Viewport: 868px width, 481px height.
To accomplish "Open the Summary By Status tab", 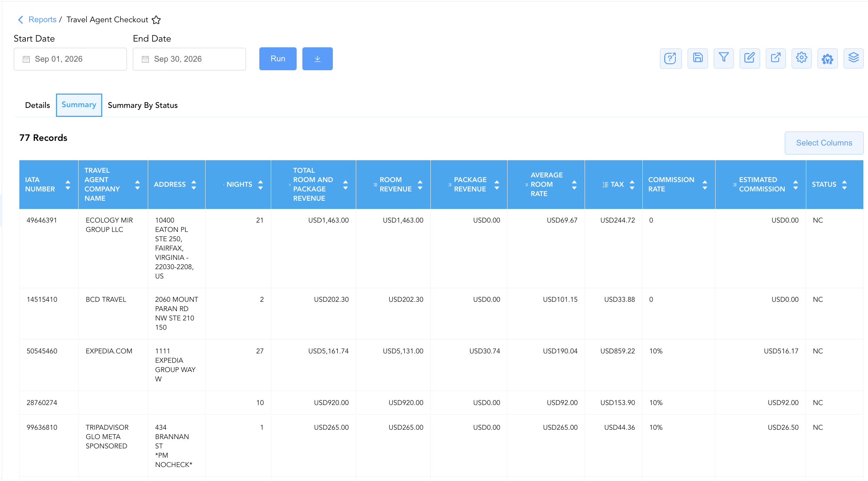I will 143,105.
